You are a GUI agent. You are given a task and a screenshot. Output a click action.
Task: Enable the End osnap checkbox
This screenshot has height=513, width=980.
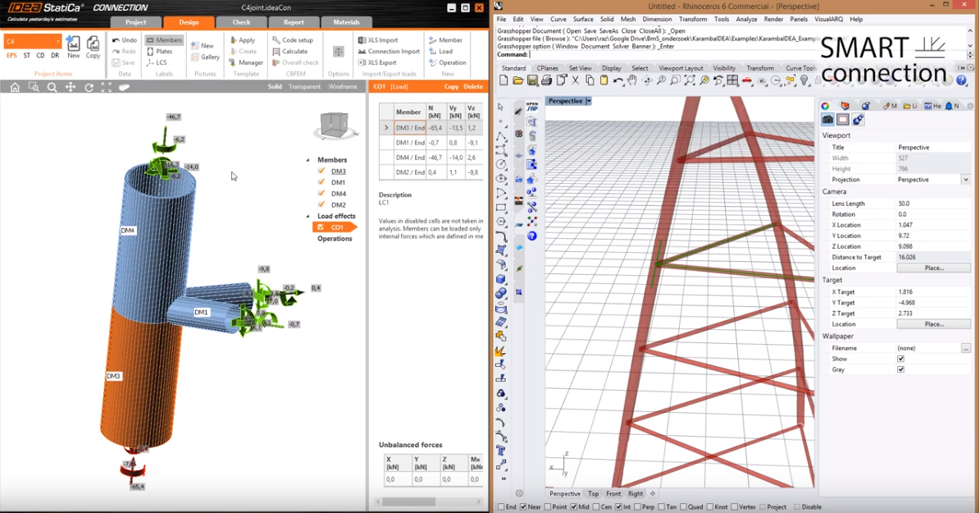pos(501,507)
